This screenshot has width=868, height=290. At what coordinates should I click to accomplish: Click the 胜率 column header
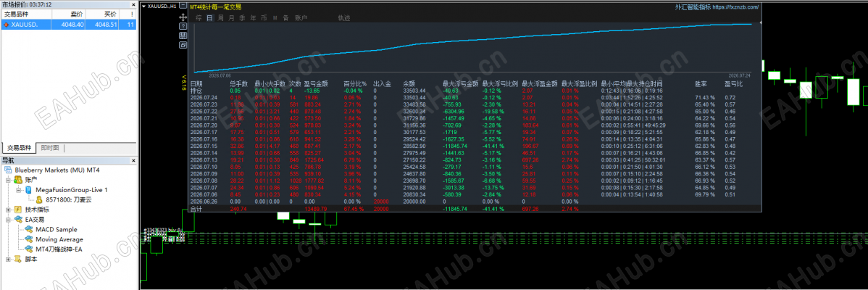(701, 84)
